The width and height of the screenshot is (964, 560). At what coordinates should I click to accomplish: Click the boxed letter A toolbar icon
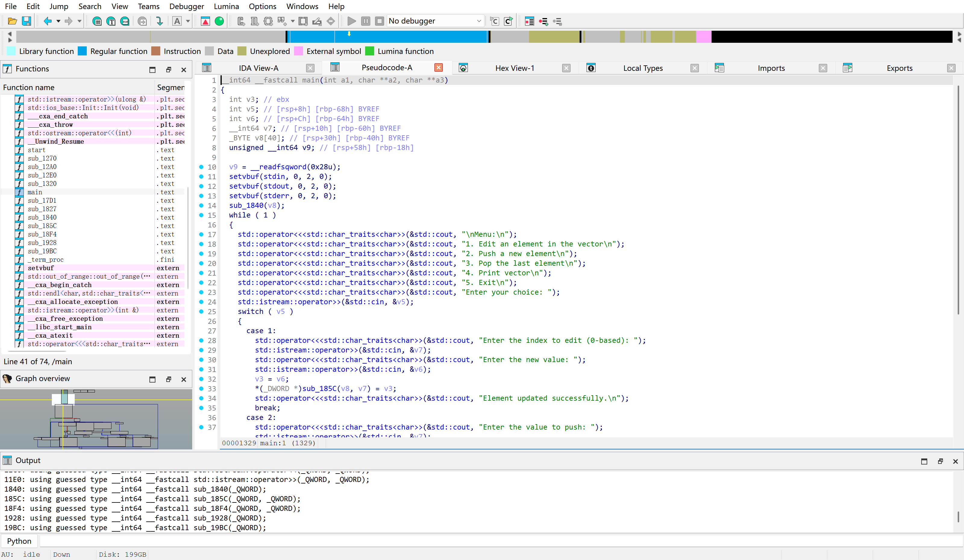pos(177,21)
